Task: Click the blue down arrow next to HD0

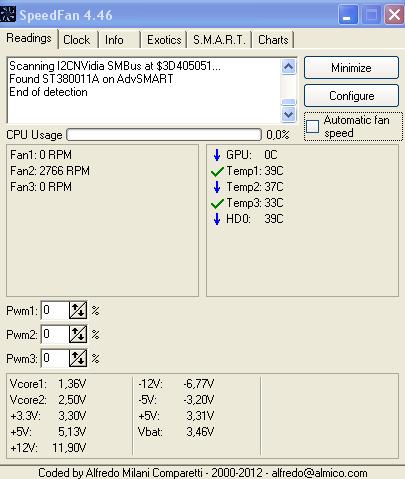Action: (x=217, y=219)
